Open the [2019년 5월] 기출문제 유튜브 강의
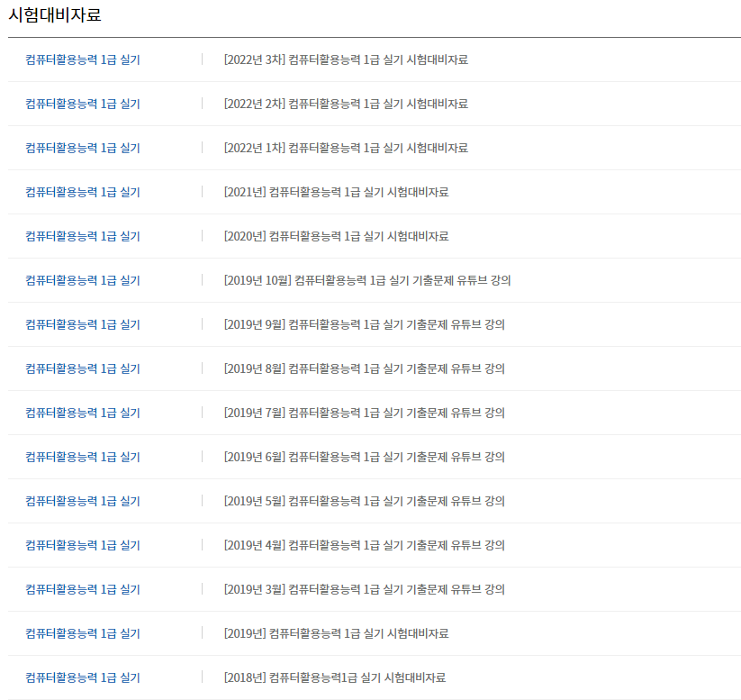The image size is (741, 700). point(364,502)
